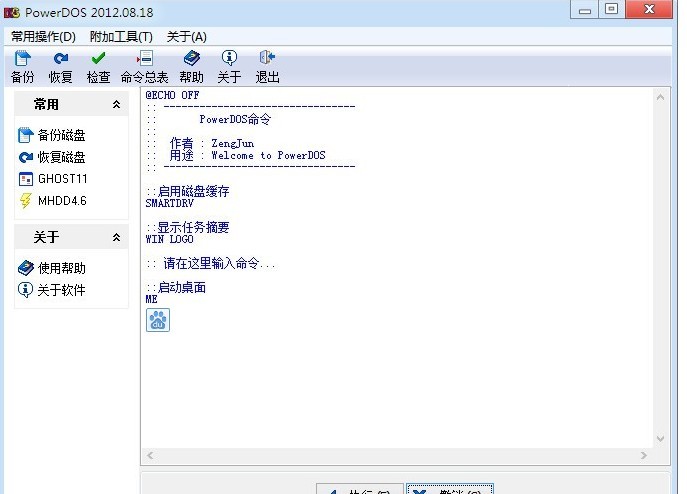
Task: Click the 恢复磁盘 sidebar icon
Action: 26,157
